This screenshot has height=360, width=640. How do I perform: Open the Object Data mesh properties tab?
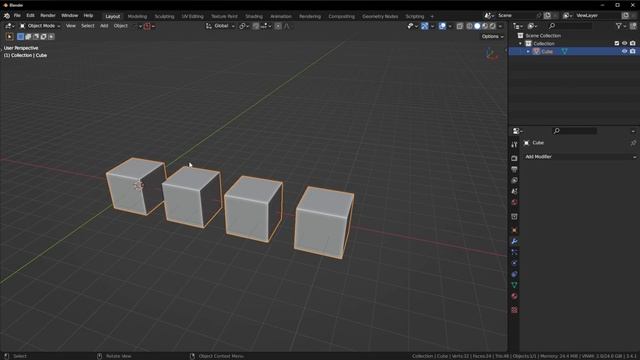pos(514,285)
